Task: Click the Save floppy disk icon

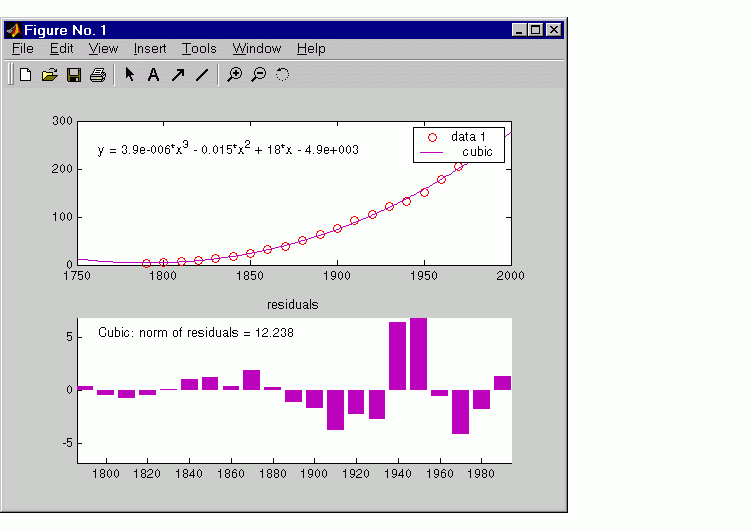Action: (x=74, y=75)
